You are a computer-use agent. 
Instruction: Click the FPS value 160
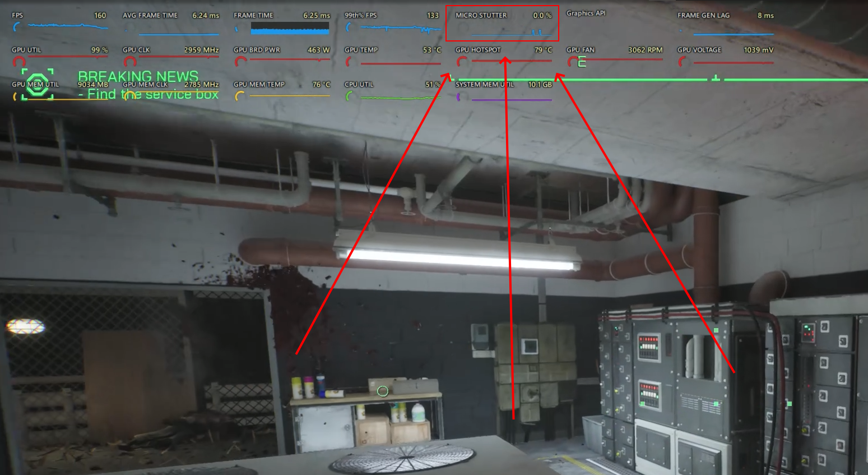[100, 16]
